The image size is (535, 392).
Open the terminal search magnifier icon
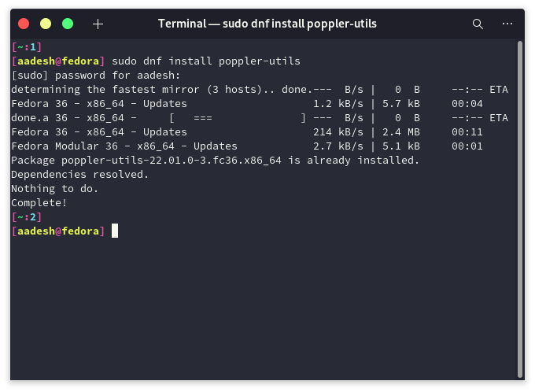478,24
